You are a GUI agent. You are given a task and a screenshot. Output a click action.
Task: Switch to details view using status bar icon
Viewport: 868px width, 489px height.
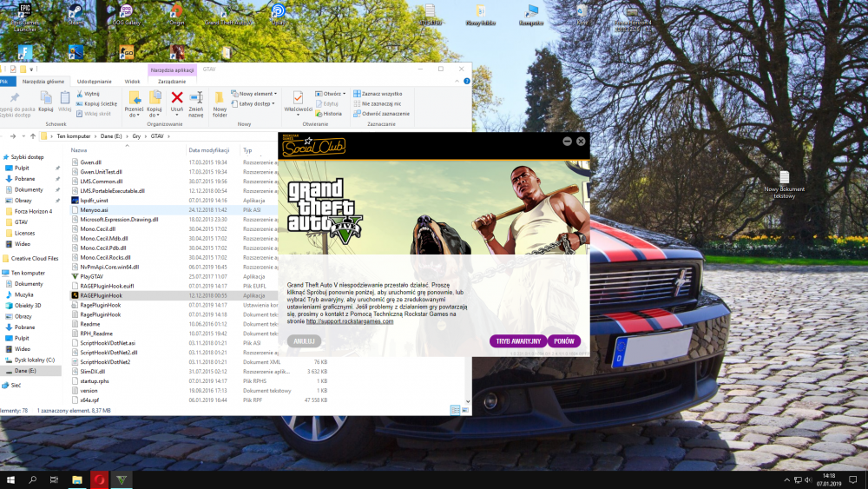[455, 410]
